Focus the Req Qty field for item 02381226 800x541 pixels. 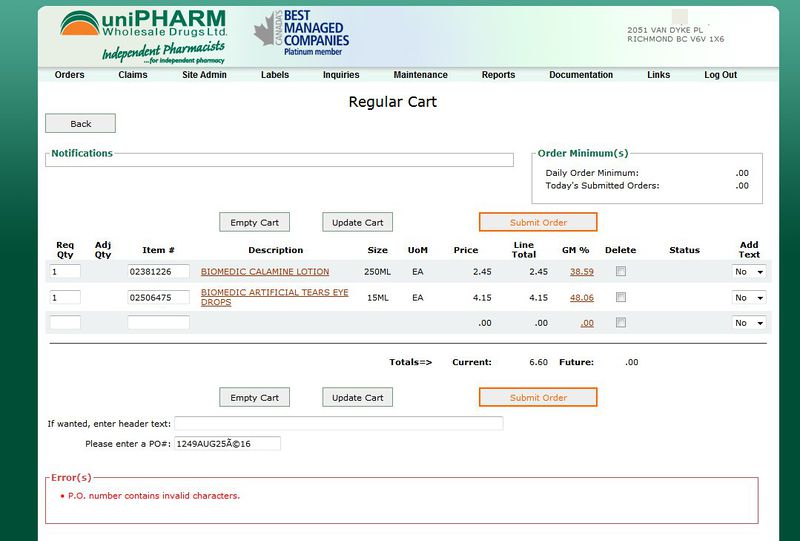coord(65,272)
